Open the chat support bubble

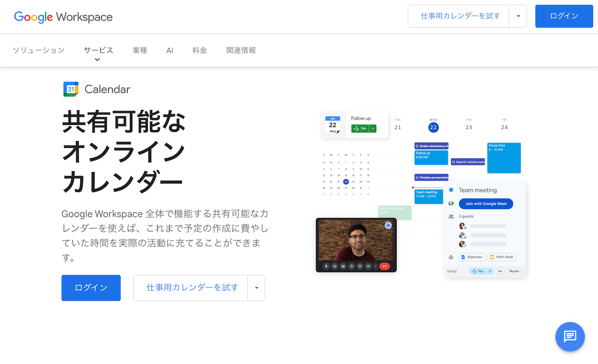(x=570, y=337)
